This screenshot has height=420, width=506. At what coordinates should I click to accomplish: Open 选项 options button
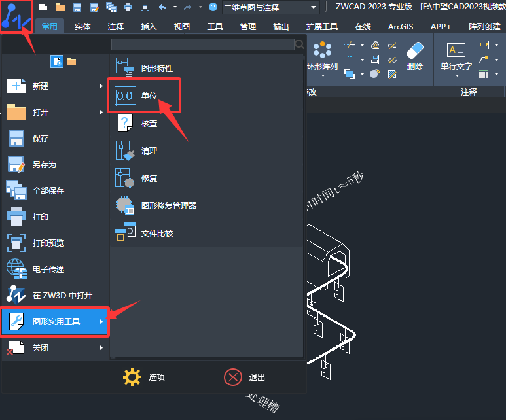tap(144, 377)
